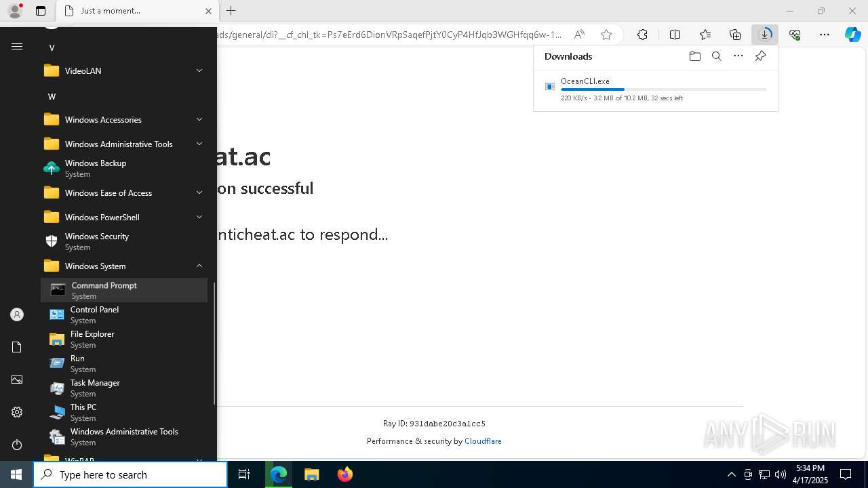Open Windows Backup app
The height and width of the screenshot is (488, 868).
(124, 168)
